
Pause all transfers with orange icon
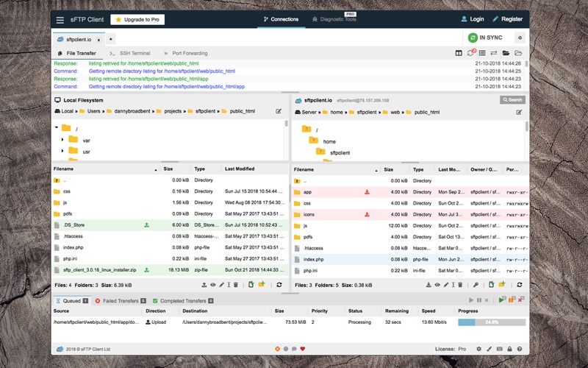click(512, 300)
